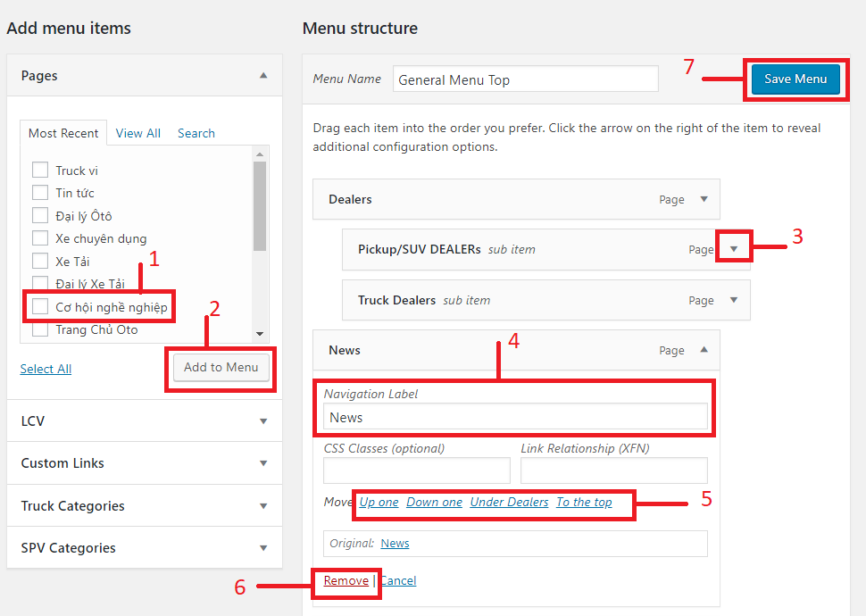This screenshot has height=616, width=866.
Task: Check the Truck vi page checkbox
Action: (x=40, y=170)
